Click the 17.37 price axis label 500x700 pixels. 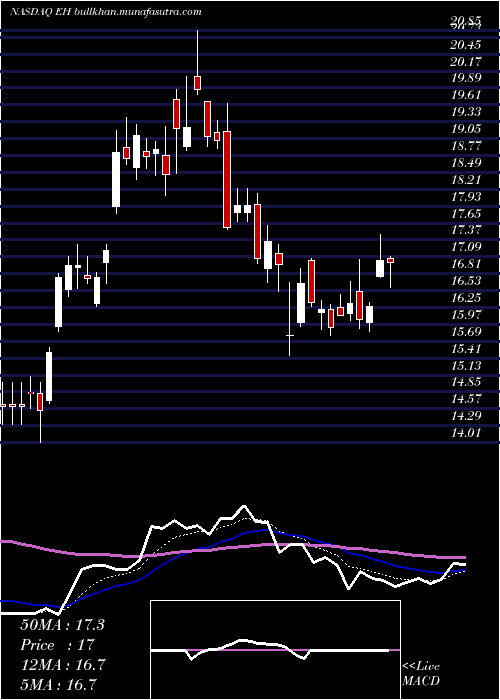[466, 230]
